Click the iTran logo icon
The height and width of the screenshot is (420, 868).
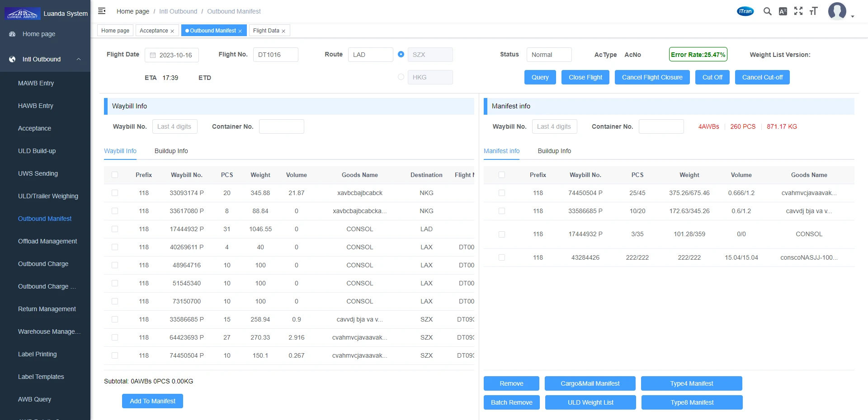coord(745,11)
